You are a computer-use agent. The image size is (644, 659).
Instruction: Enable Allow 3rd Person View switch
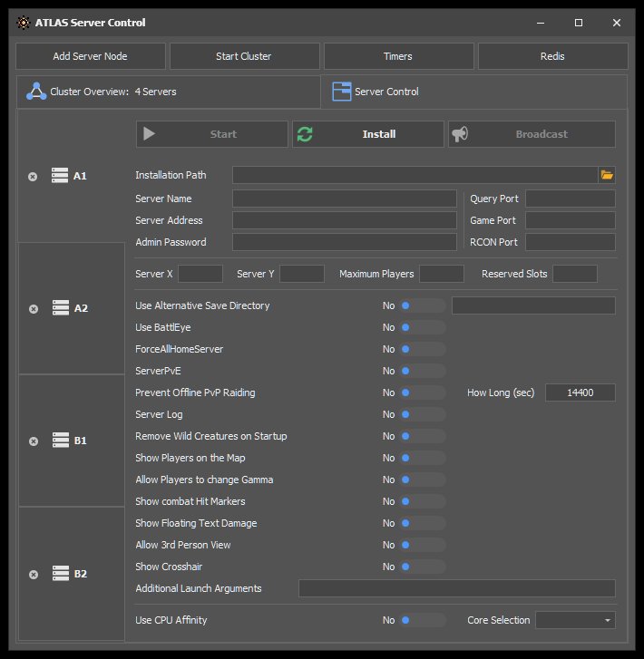pos(423,545)
